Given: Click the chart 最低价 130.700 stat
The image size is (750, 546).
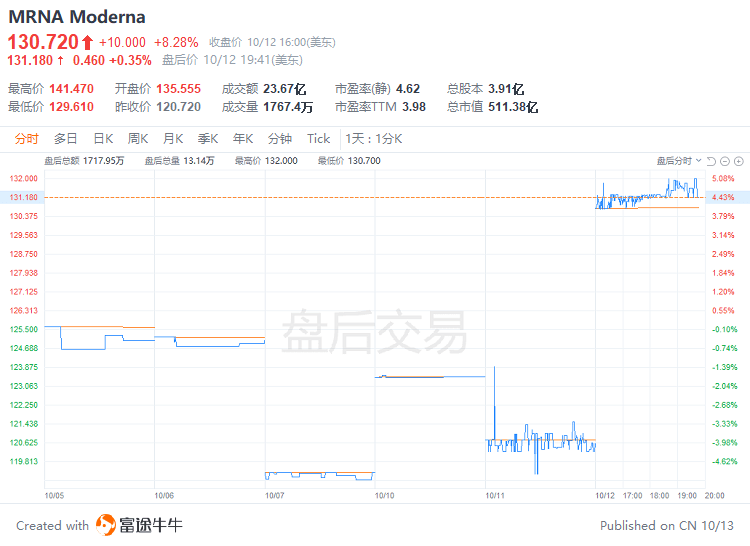Looking at the screenshot, I should pyautogui.click(x=349, y=161).
